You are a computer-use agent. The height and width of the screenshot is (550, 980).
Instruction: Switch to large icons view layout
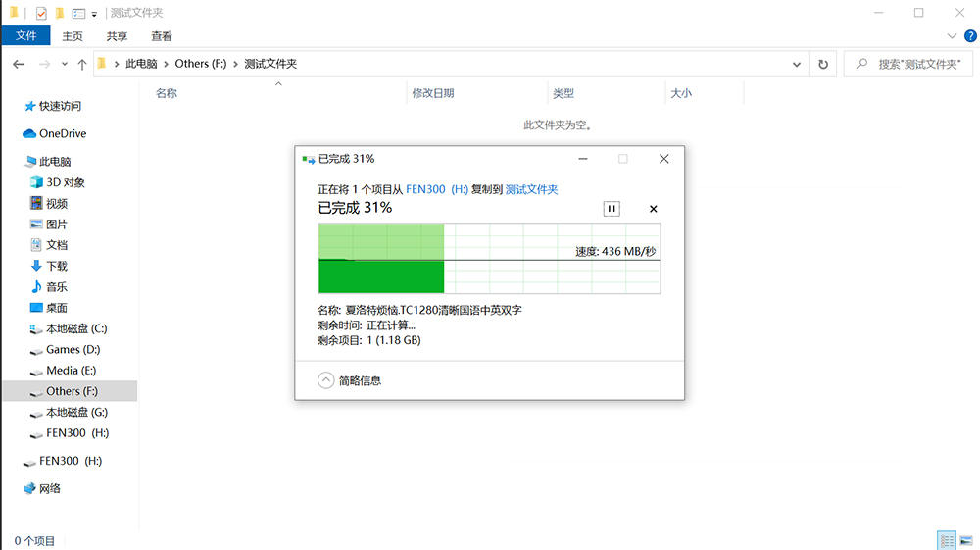966,540
